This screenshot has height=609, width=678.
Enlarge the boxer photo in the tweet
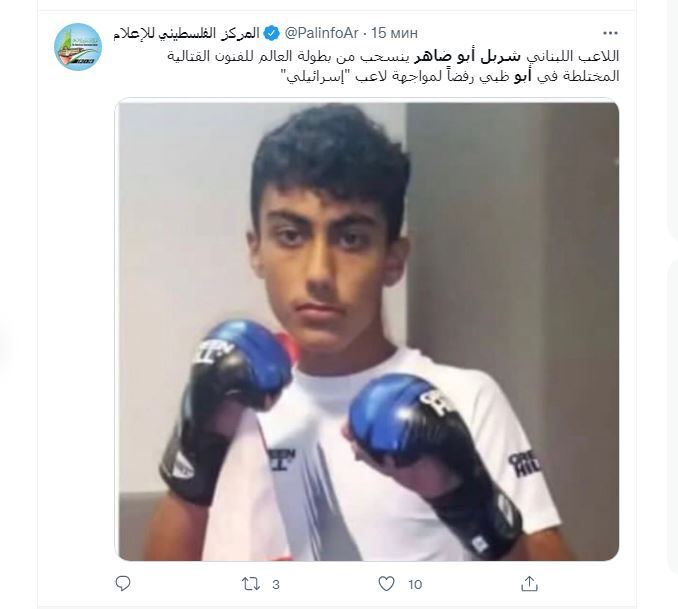(x=369, y=331)
